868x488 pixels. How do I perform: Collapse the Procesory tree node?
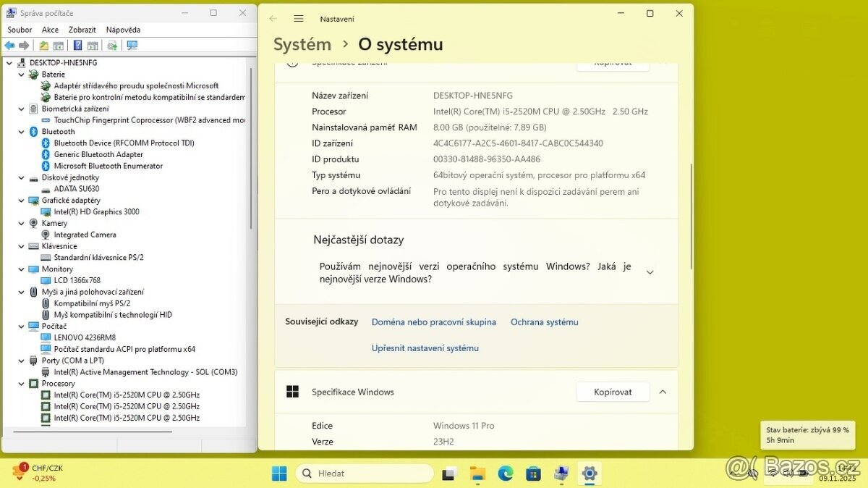21,383
